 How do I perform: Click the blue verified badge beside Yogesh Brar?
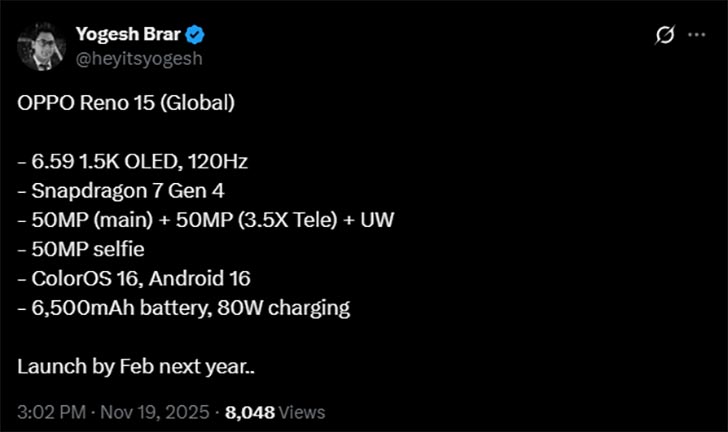click(x=196, y=35)
